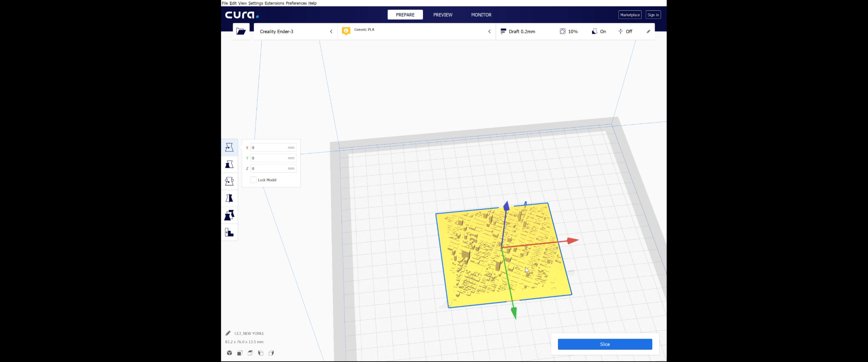Viewport: 868px width, 362px height.
Task: Open Per Model Settings tool
Action: (229, 215)
